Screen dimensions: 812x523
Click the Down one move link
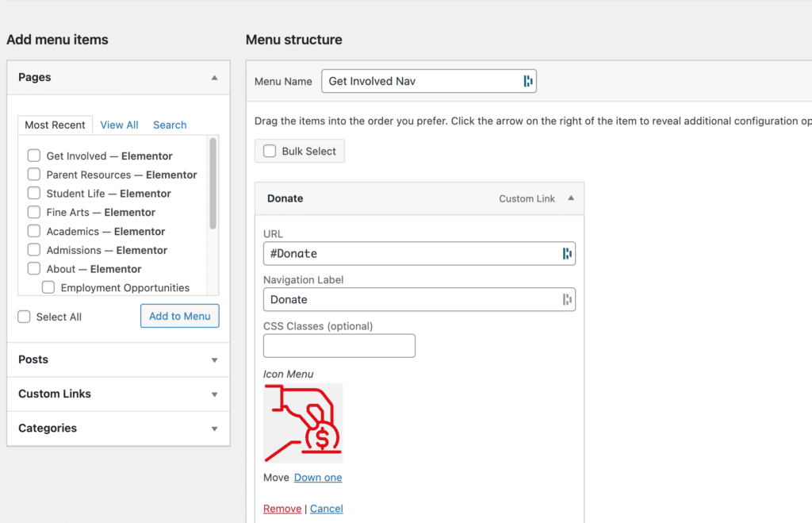(318, 478)
